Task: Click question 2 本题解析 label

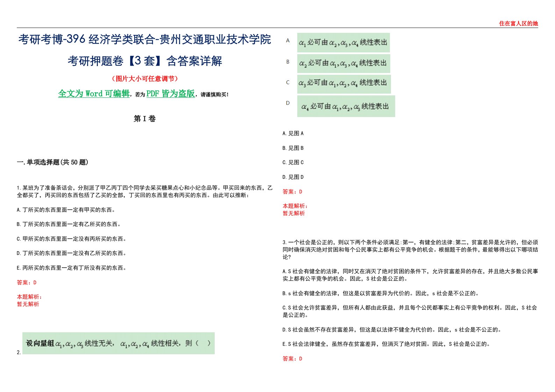Action: point(295,206)
